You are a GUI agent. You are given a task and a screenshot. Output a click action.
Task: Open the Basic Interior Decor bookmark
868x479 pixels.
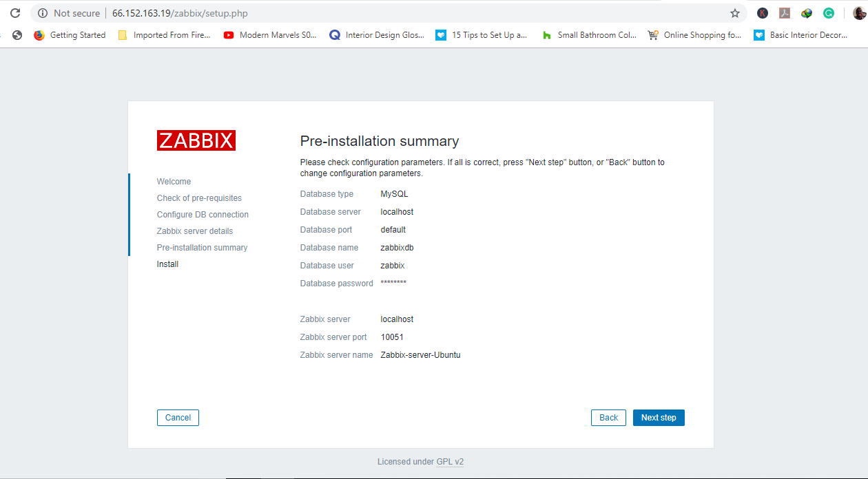tap(801, 35)
